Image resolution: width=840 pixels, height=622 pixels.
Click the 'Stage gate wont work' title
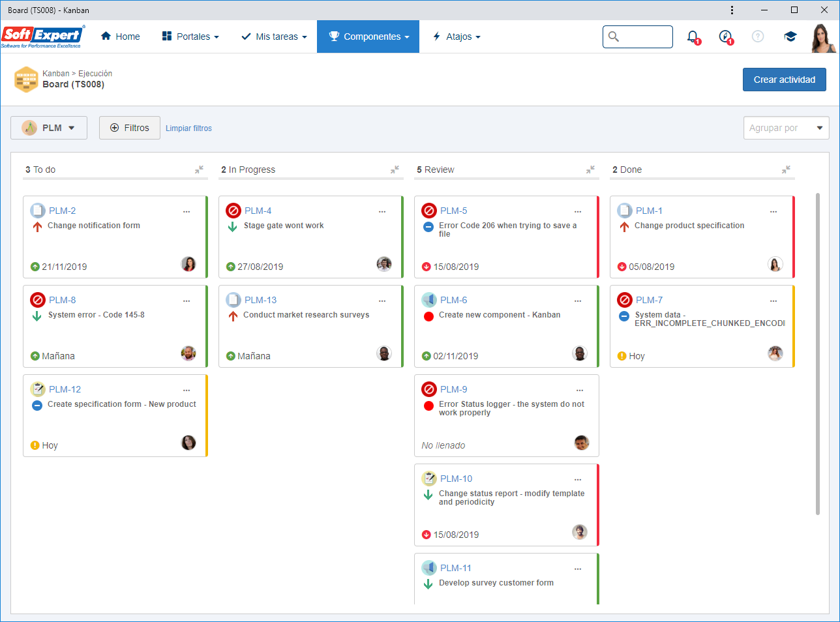(x=284, y=226)
